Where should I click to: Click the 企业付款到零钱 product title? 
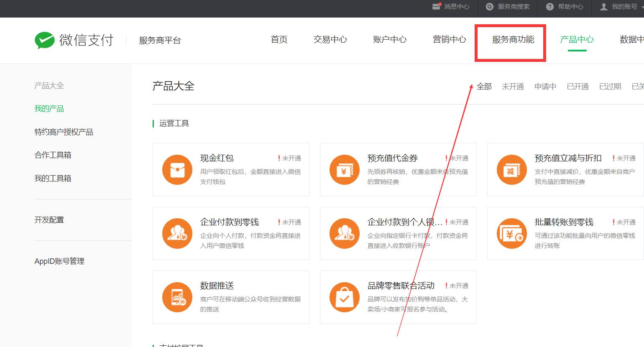[x=229, y=222]
